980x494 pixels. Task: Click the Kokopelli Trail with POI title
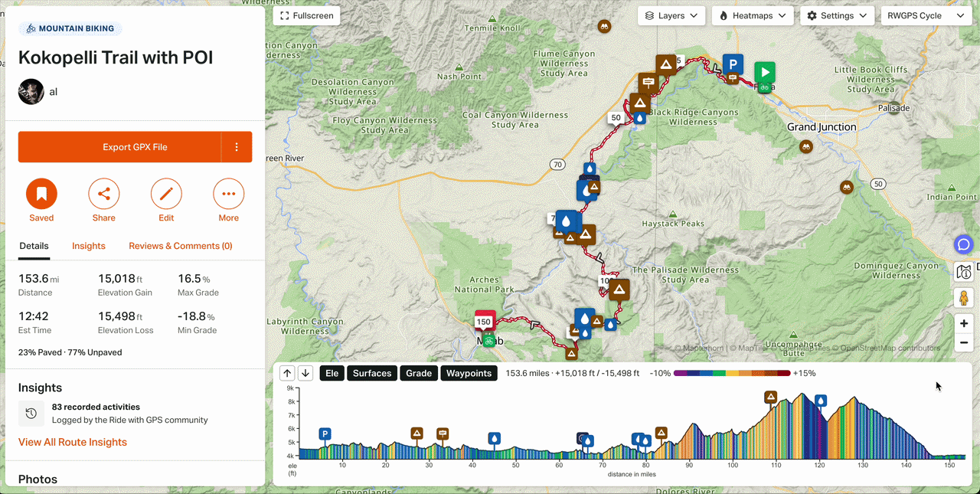(x=116, y=57)
